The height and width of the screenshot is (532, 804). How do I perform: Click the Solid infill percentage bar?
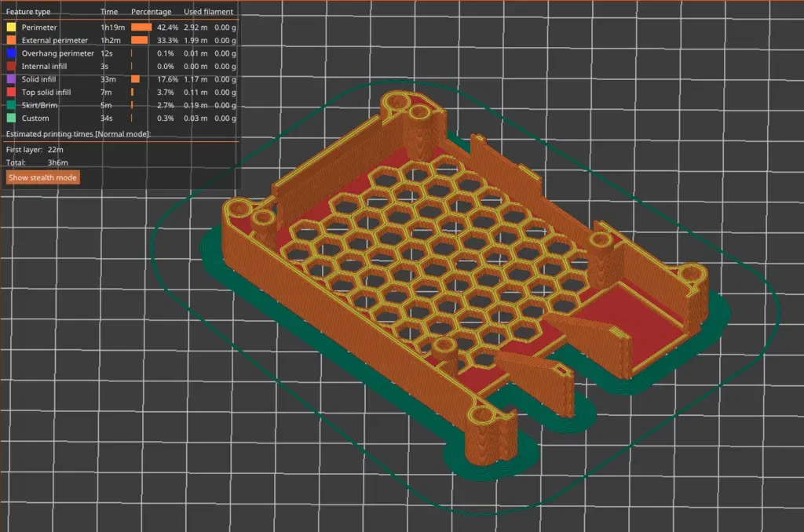tap(135, 79)
